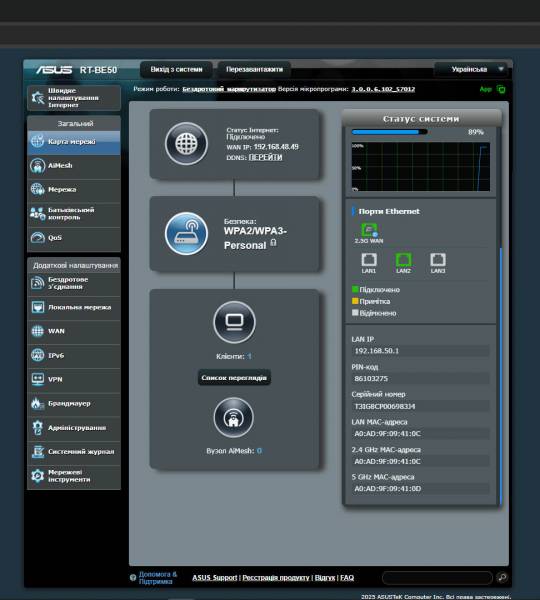Open the VPN sidebar icon

38,379
